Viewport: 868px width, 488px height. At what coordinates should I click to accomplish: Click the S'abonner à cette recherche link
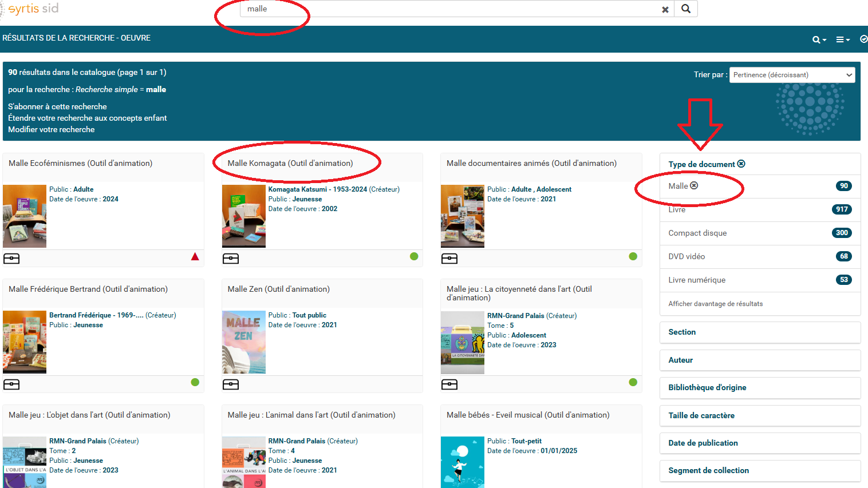point(57,106)
